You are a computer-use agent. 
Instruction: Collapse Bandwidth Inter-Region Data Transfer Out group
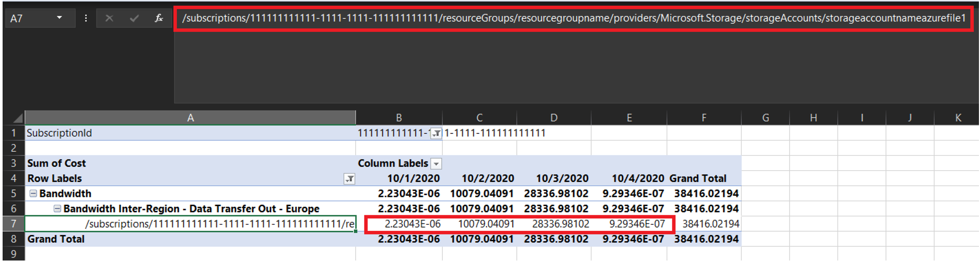[57, 208]
